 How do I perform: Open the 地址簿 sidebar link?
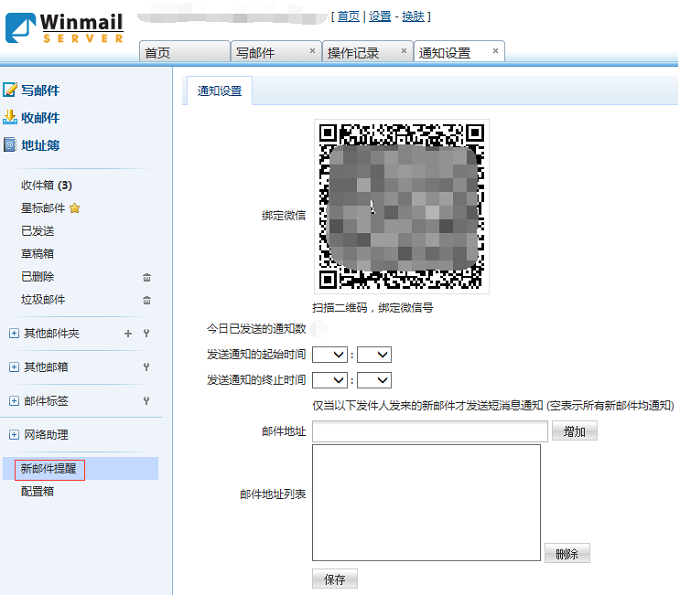40,145
